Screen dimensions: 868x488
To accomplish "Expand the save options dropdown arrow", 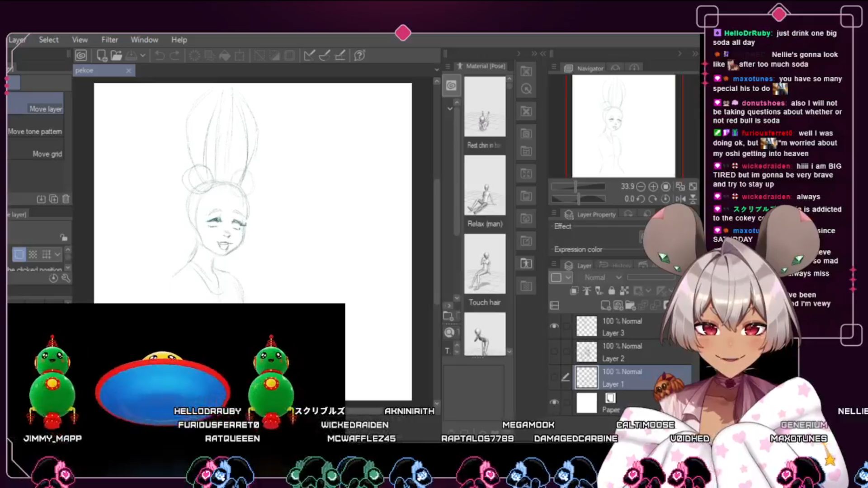I will (143, 56).
